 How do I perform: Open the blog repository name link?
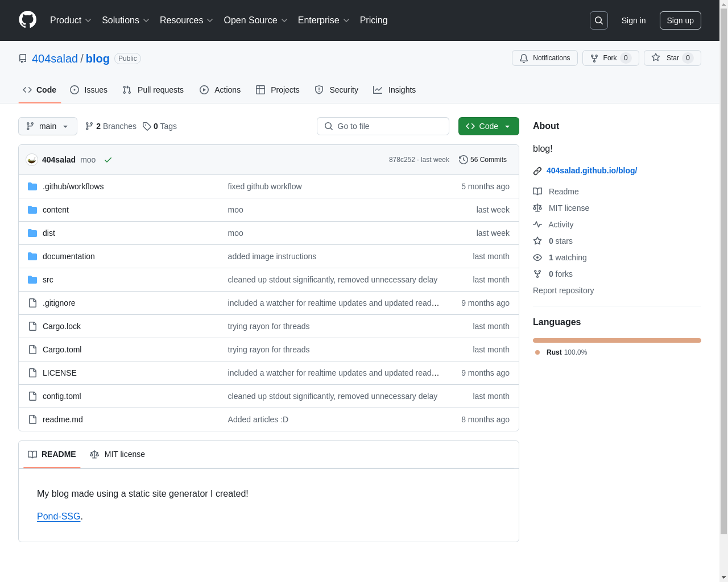click(97, 59)
